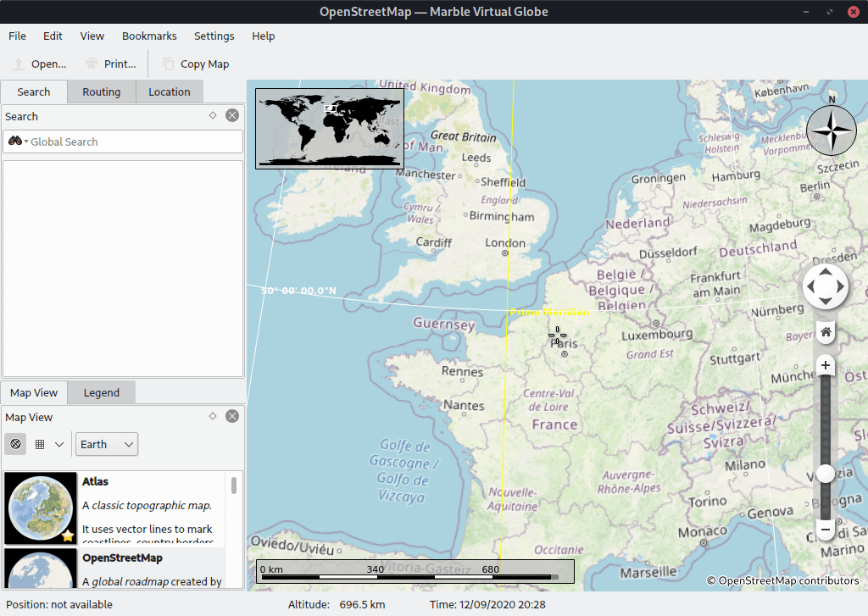
Task: Click the Copy Map toolbar button
Action: click(196, 64)
